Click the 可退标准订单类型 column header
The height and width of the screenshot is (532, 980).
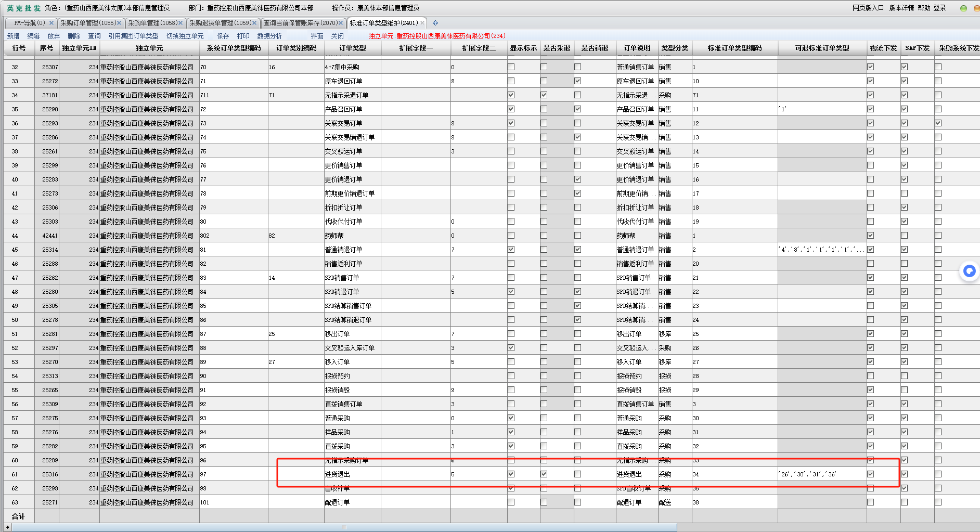[x=822, y=48]
